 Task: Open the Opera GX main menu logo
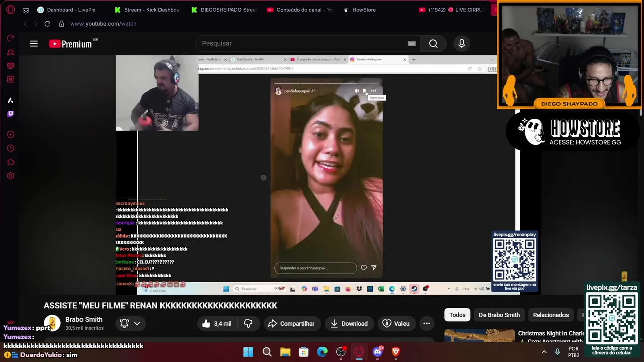10,10
